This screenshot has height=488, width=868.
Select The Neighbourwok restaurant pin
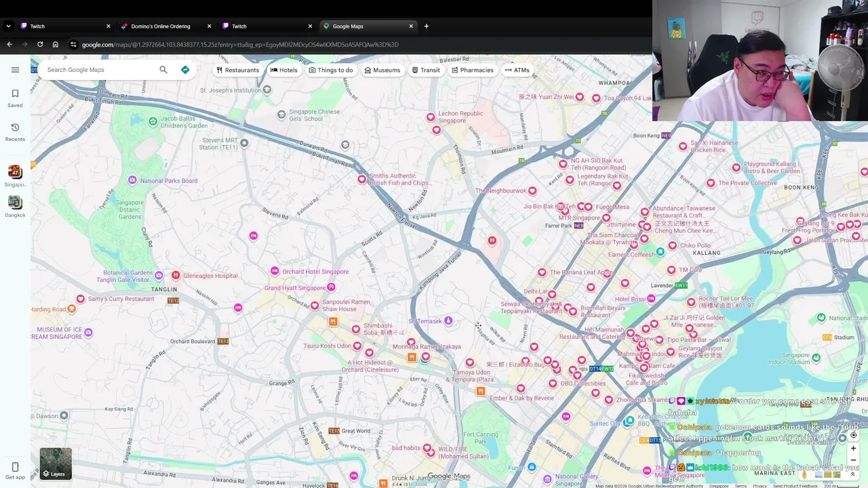click(x=532, y=190)
